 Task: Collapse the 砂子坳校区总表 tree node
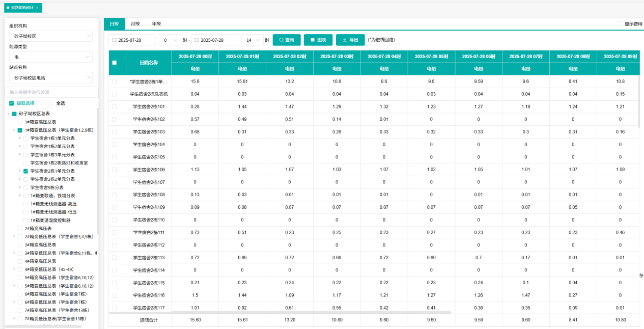pyautogui.click(x=8, y=114)
